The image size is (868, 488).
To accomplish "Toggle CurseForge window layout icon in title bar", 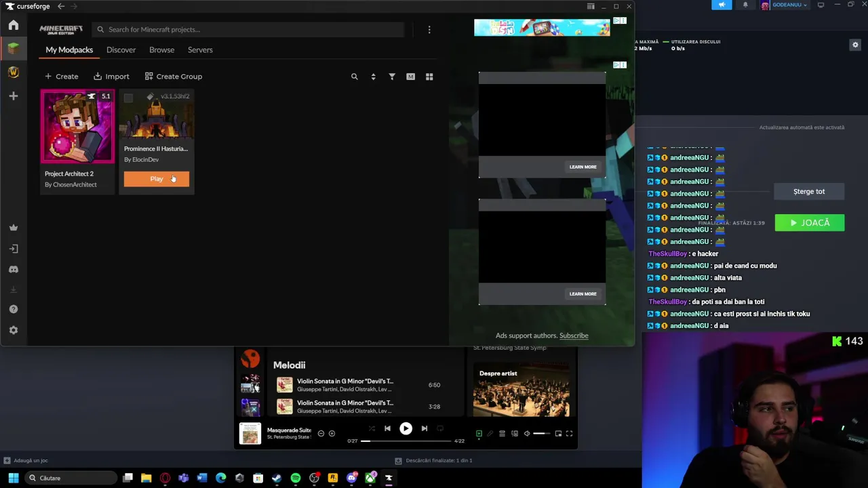I will pos(591,6).
